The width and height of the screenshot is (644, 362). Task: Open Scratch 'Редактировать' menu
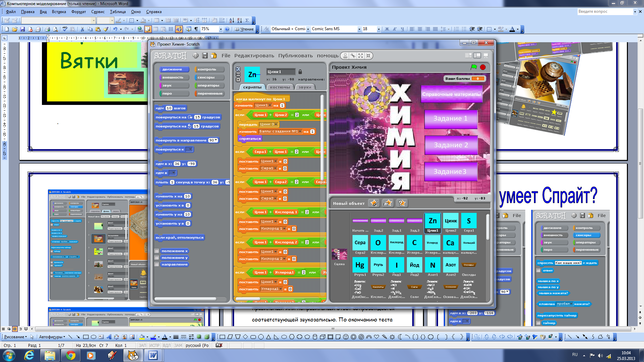[x=254, y=56]
